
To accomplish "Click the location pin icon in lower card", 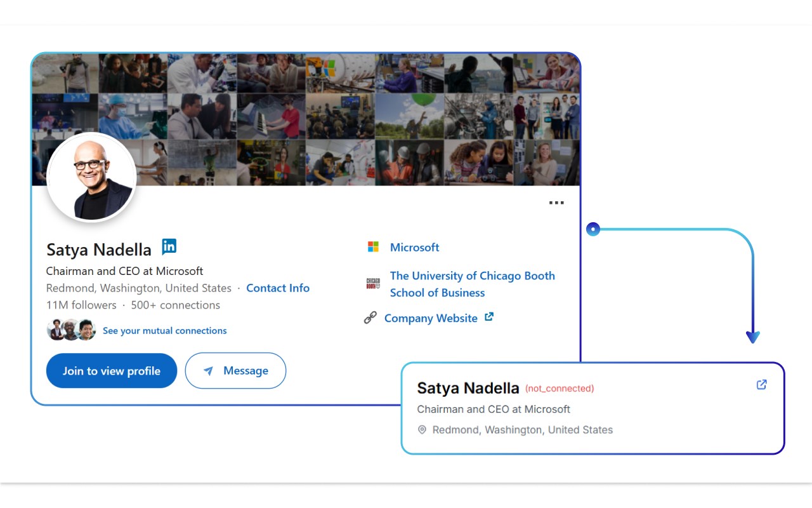I will pyautogui.click(x=422, y=430).
